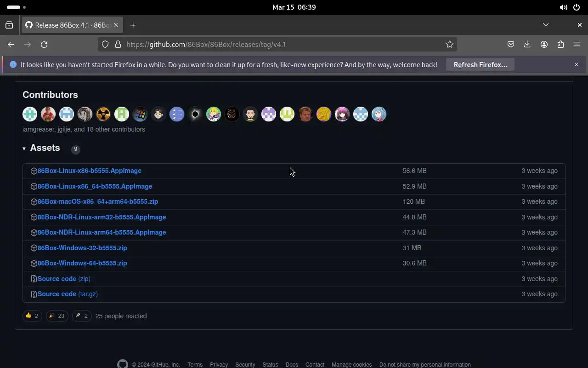Select the Release 86Box 4.1 tab
Screen dimensions: 588x368
(x=72, y=25)
